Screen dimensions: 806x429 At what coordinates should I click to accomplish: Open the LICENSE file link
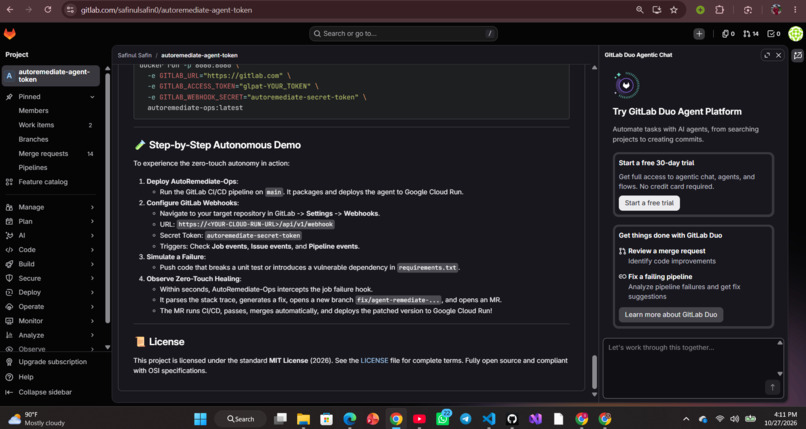374,361
